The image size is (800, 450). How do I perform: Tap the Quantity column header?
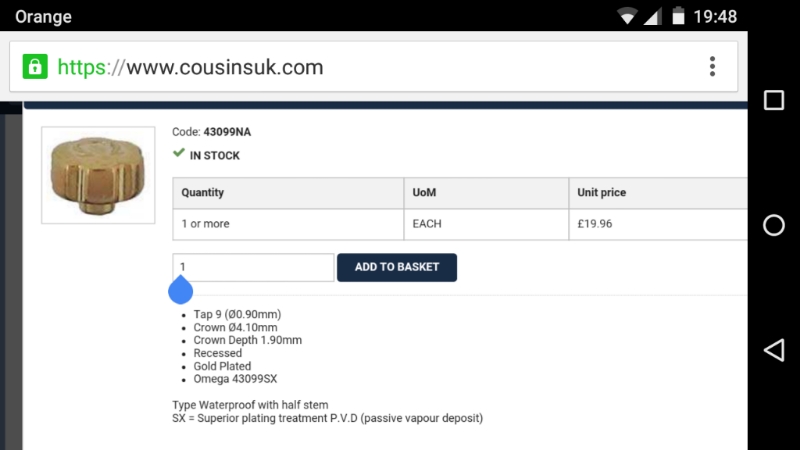tap(203, 192)
